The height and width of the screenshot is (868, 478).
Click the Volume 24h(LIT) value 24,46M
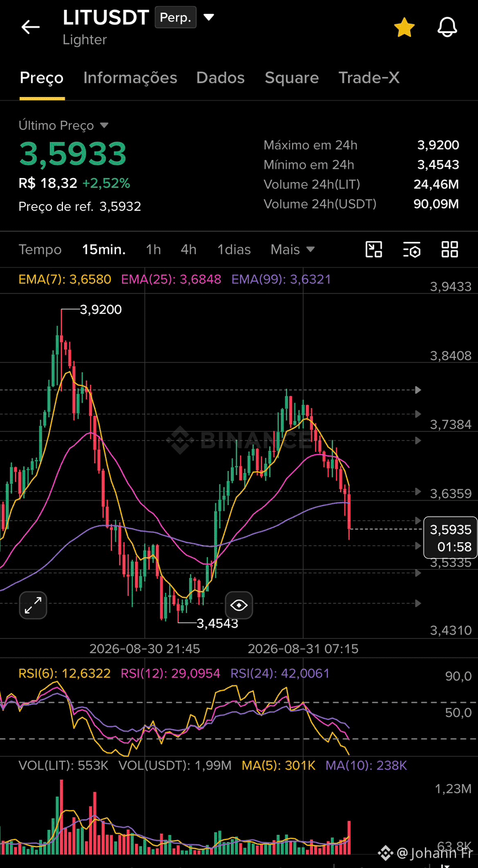[x=436, y=184]
